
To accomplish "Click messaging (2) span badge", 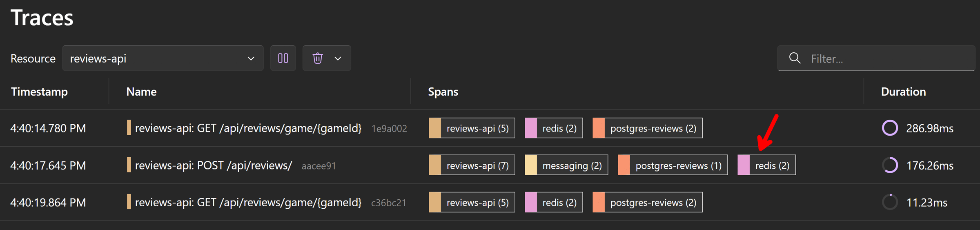I will (x=566, y=165).
